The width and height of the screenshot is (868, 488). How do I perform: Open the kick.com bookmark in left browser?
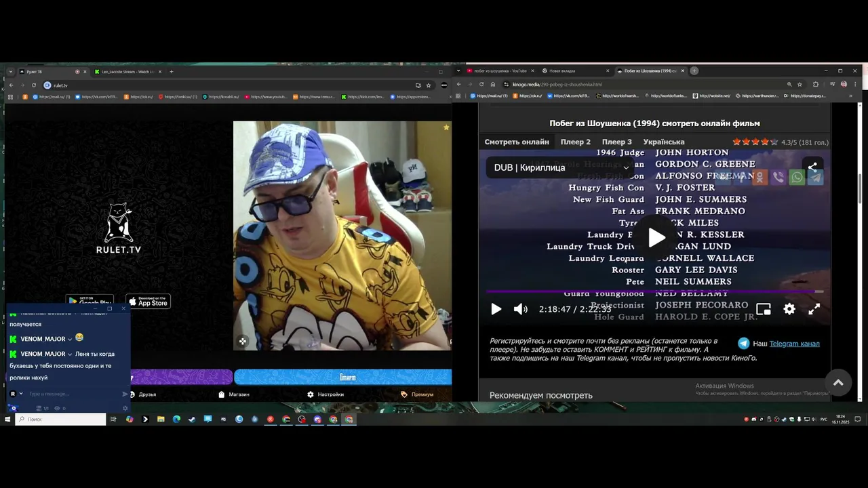point(363,97)
